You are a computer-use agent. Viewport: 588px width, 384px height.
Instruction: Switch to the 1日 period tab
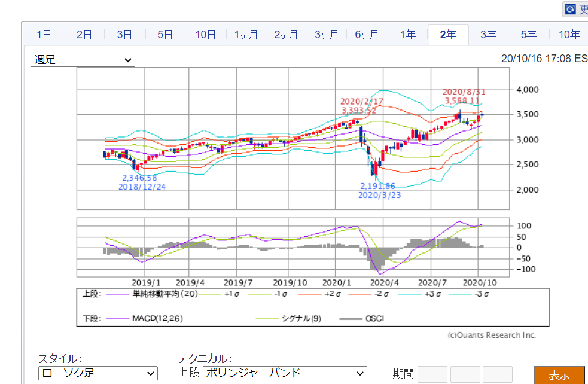click(44, 35)
